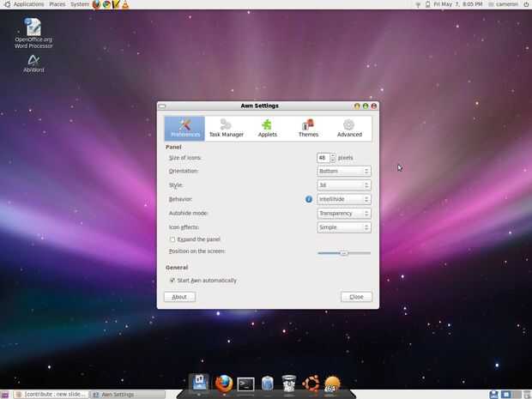The height and width of the screenshot is (399, 532).
Task: Launch Firefox from the dock
Action: (x=224, y=384)
